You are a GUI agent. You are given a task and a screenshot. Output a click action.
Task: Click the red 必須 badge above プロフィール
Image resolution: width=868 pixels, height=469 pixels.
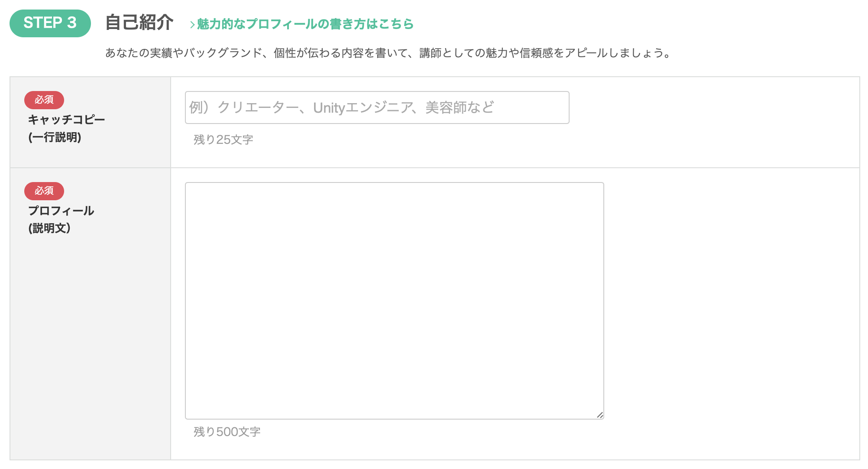pyautogui.click(x=44, y=191)
